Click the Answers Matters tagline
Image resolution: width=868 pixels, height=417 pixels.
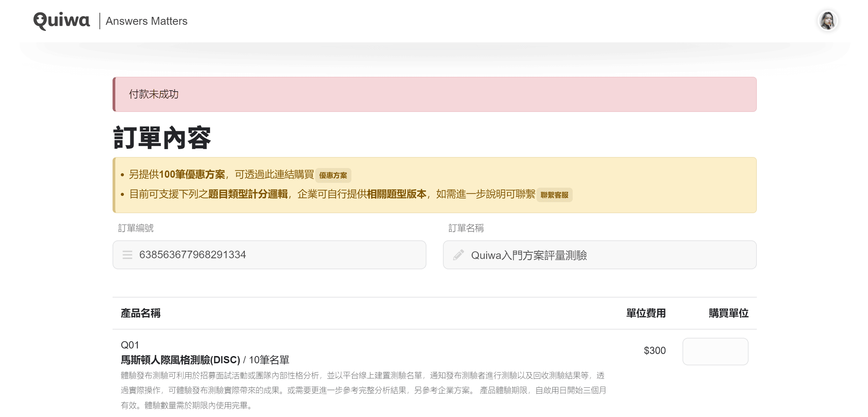point(146,21)
